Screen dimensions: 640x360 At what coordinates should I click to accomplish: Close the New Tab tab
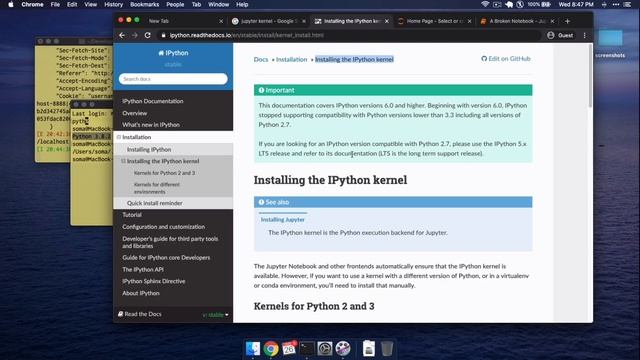(221, 21)
